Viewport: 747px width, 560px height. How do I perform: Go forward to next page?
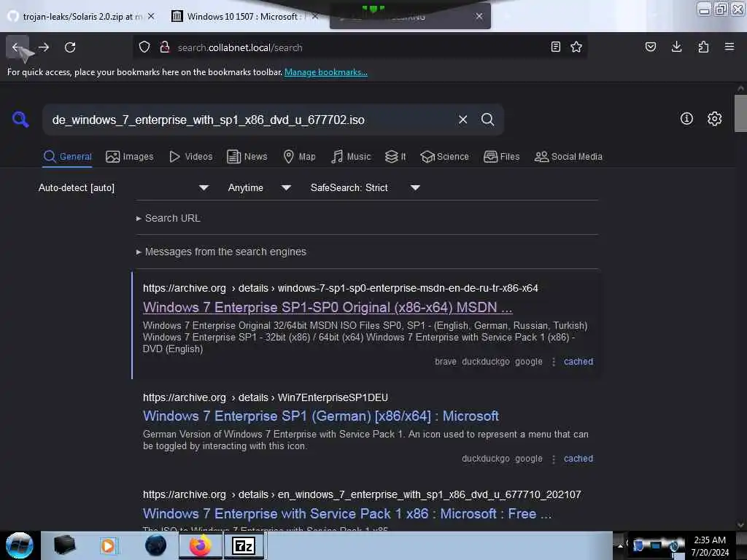point(44,47)
